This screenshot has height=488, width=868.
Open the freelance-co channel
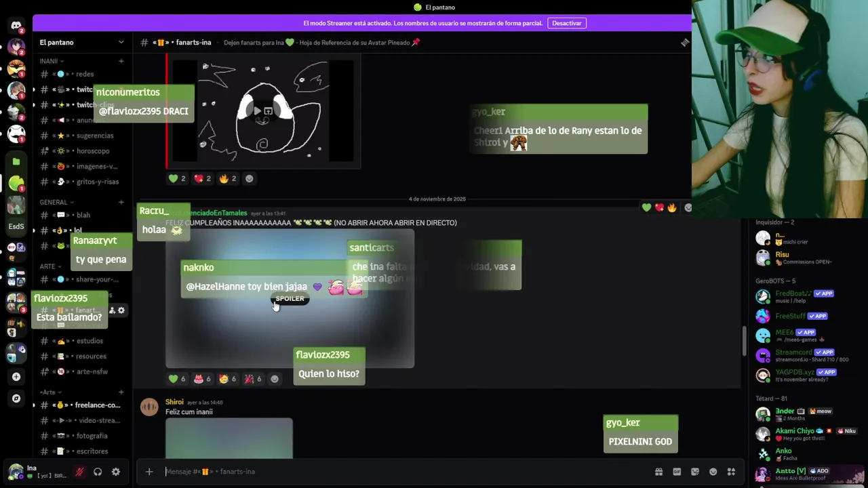(x=81, y=405)
